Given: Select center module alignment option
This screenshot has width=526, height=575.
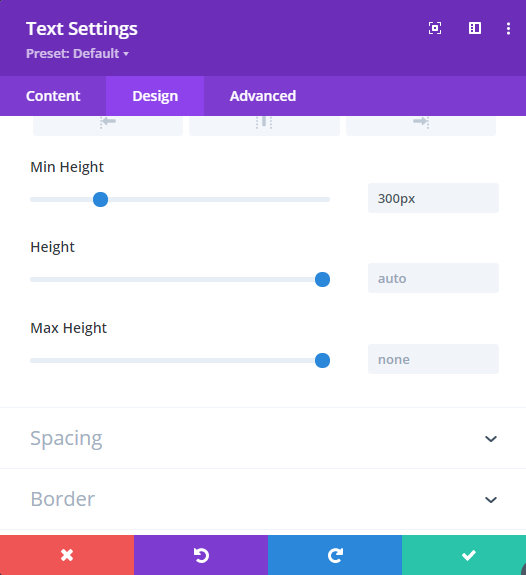Looking at the screenshot, I should [x=264, y=126].
